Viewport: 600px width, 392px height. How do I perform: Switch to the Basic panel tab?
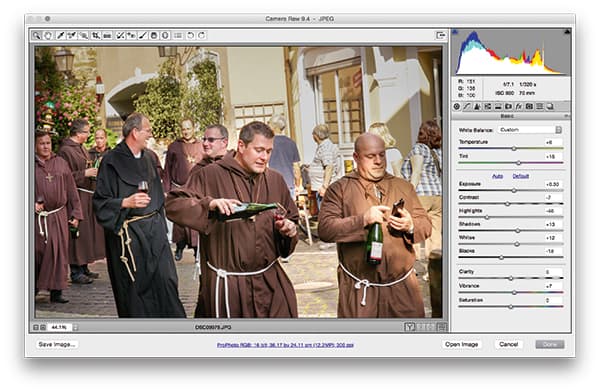(457, 107)
